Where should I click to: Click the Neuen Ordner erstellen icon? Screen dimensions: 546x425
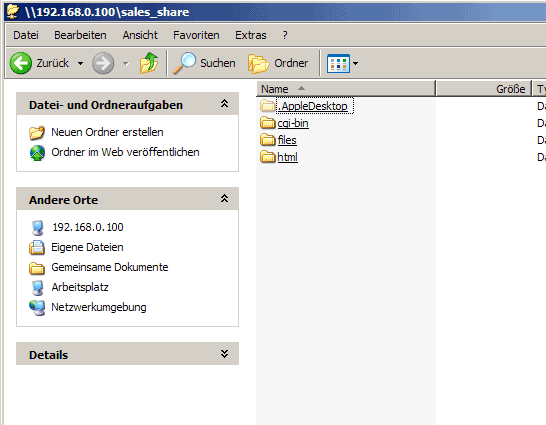(x=37, y=132)
